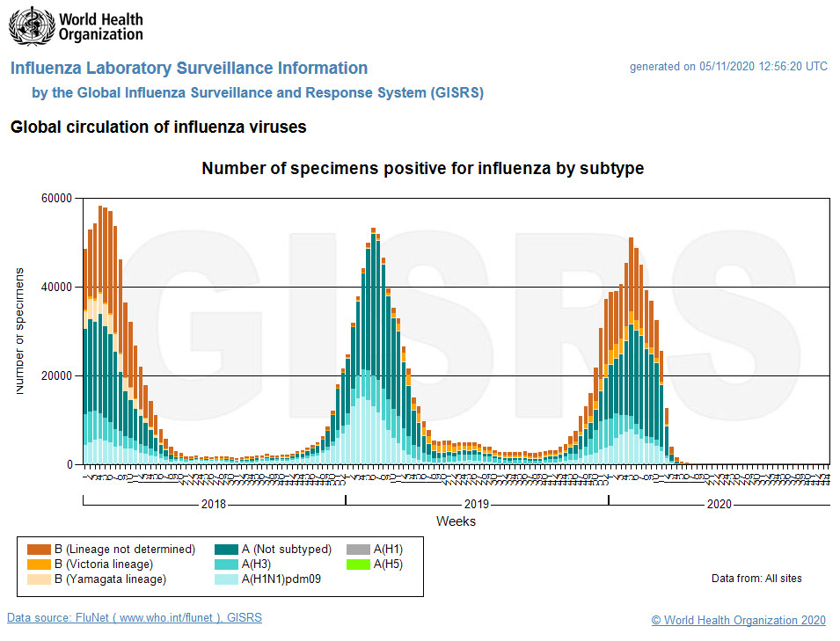Viewport: 840px width, 641px height.
Task: Click the A(H3) legend color box
Action: point(227,565)
